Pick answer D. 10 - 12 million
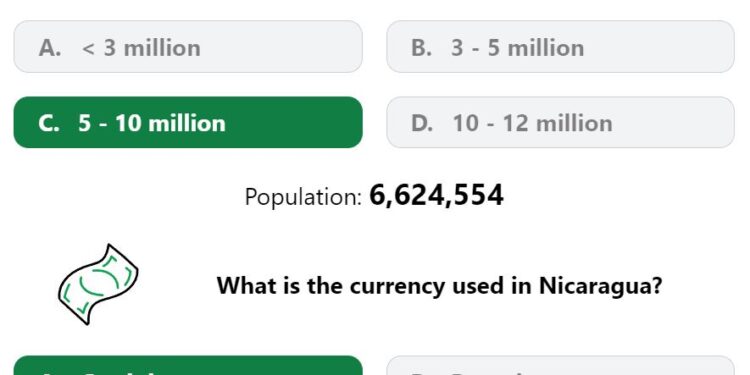Image resolution: width=750 pixels, height=375 pixels. tap(560, 122)
